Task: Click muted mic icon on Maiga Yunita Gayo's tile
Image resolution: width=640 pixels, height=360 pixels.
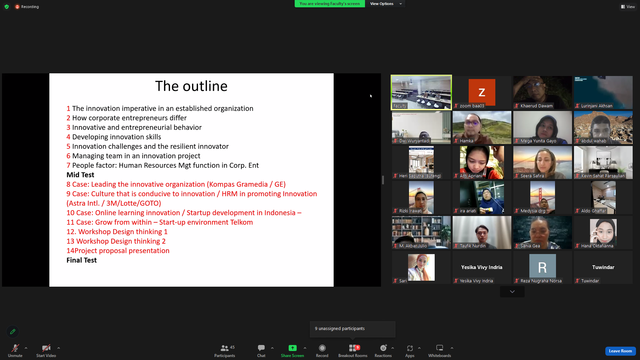Action: (517, 141)
